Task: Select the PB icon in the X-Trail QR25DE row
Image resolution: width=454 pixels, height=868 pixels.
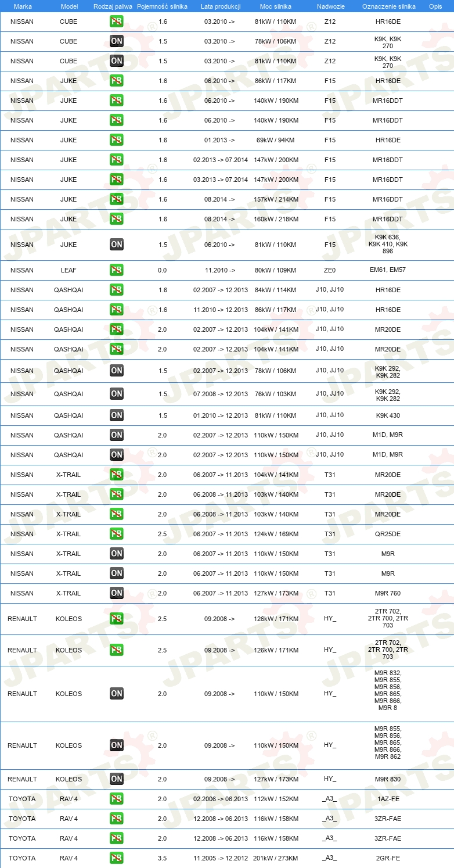Action: point(117,534)
